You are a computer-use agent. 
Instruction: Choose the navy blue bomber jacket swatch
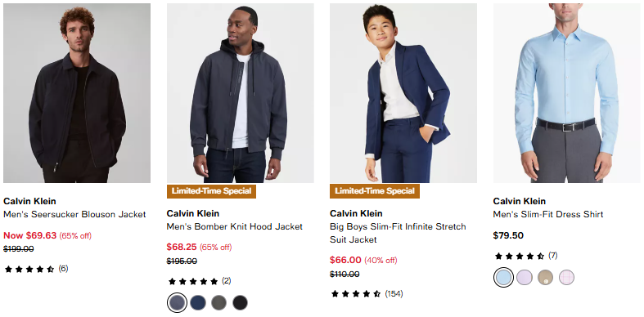198,302
